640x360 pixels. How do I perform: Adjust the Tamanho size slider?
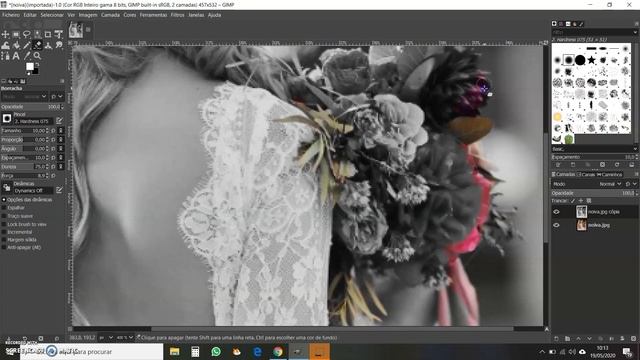[25, 131]
